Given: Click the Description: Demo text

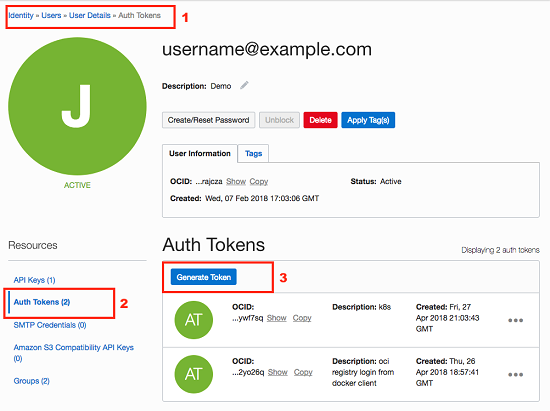Looking at the screenshot, I should (x=196, y=86).
